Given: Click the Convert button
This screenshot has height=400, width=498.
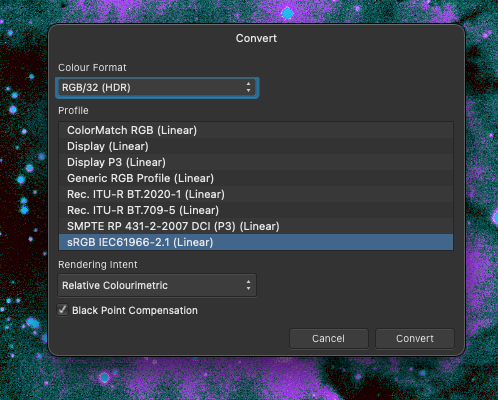Looking at the screenshot, I should tap(415, 339).
